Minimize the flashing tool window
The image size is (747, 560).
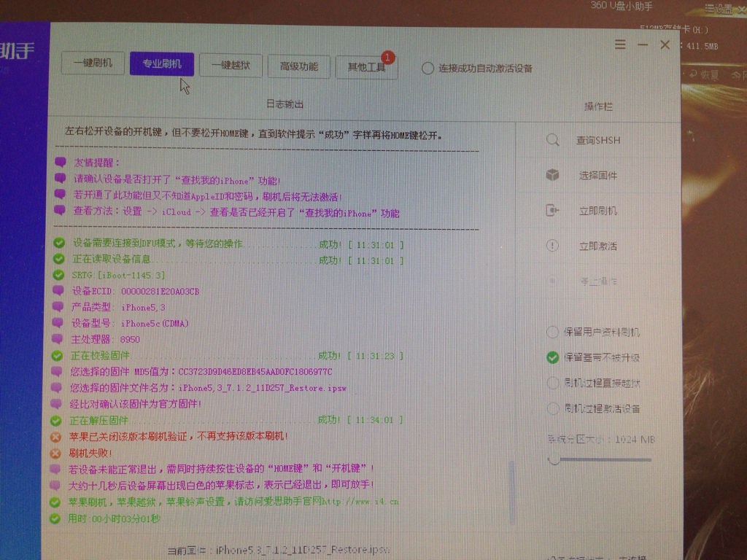643,44
